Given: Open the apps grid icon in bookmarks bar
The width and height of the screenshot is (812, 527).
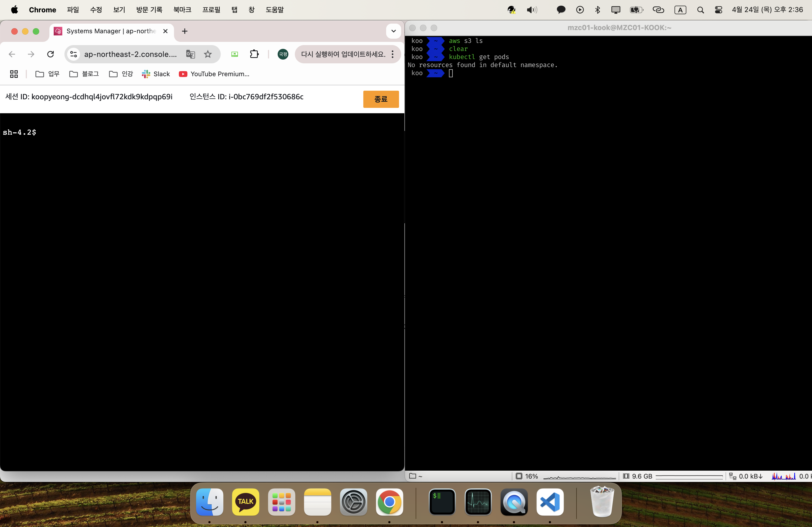Looking at the screenshot, I should click(14, 74).
